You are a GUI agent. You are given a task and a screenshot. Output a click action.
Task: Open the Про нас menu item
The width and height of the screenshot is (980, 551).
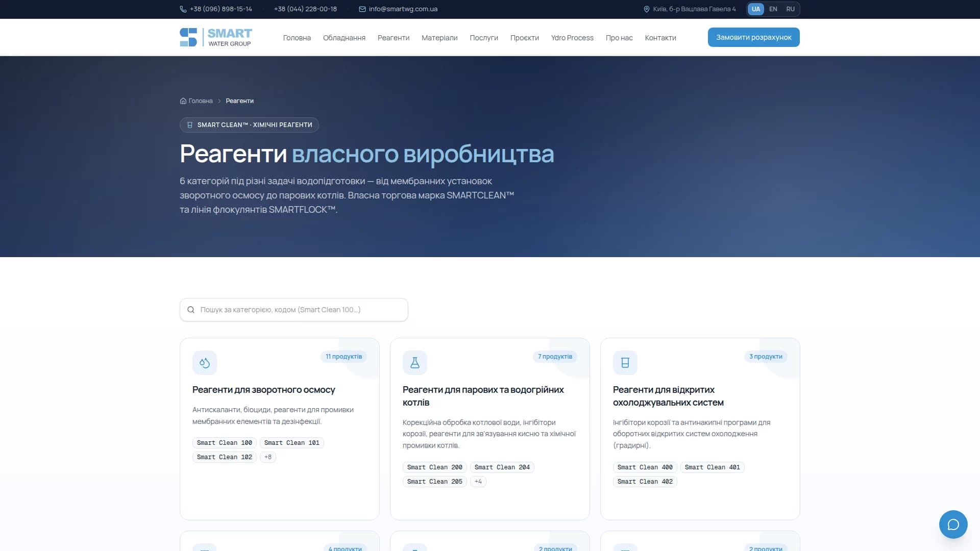[x=619, y=38]
